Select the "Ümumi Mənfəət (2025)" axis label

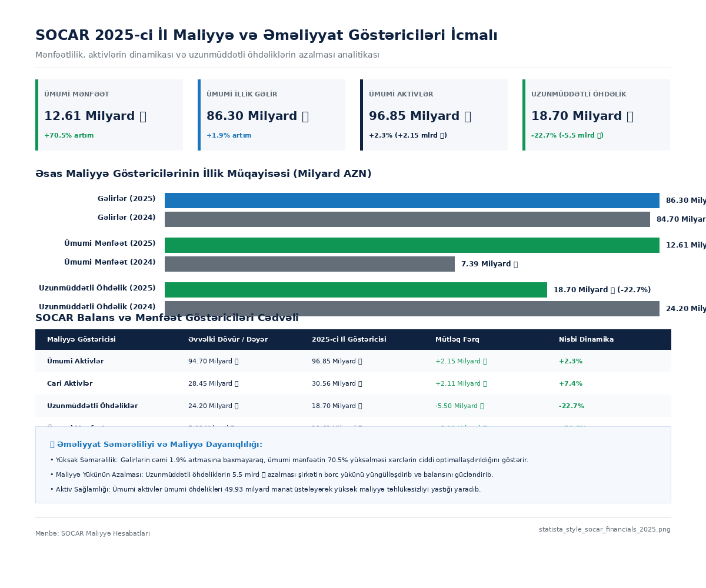click(110, 244)
